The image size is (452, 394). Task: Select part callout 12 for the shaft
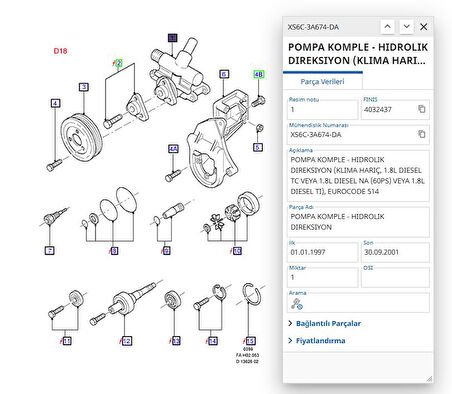127,341
